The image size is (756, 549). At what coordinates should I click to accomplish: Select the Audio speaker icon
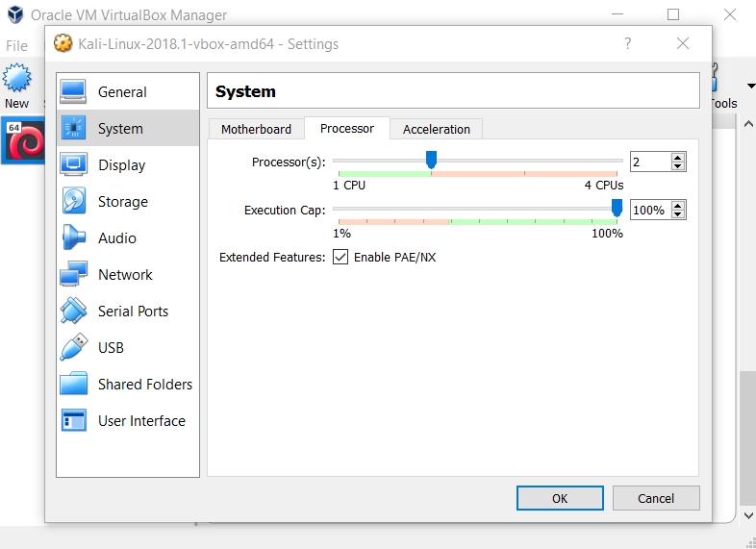coord(74,238)
